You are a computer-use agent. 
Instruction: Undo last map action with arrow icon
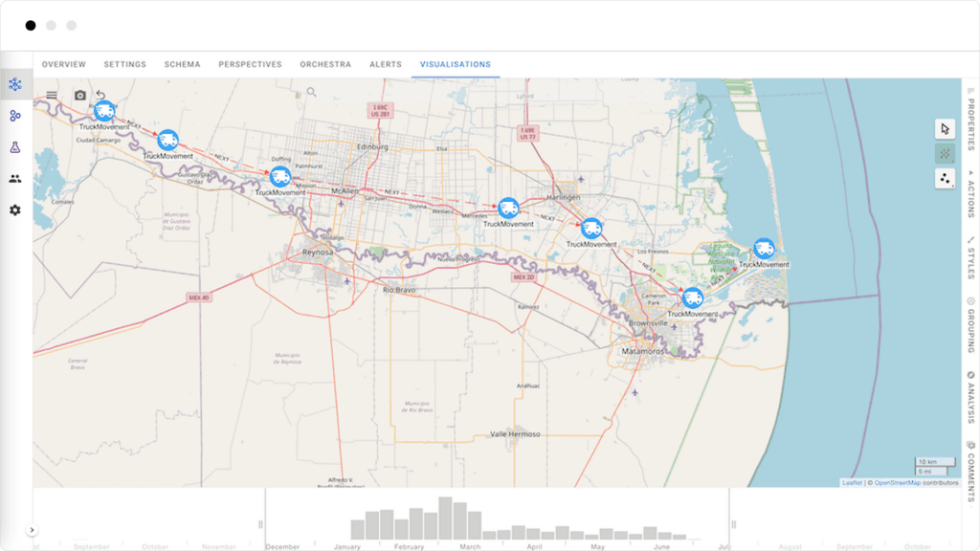[102, 96]
